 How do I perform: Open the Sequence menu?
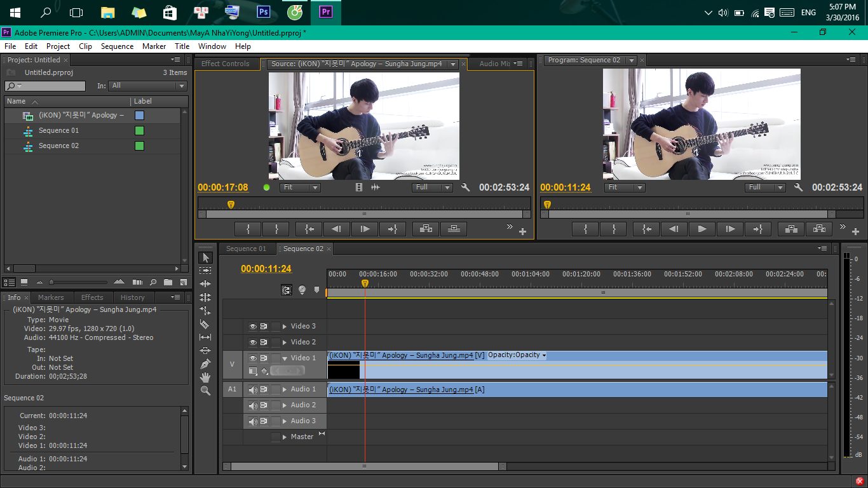[117, 46]
